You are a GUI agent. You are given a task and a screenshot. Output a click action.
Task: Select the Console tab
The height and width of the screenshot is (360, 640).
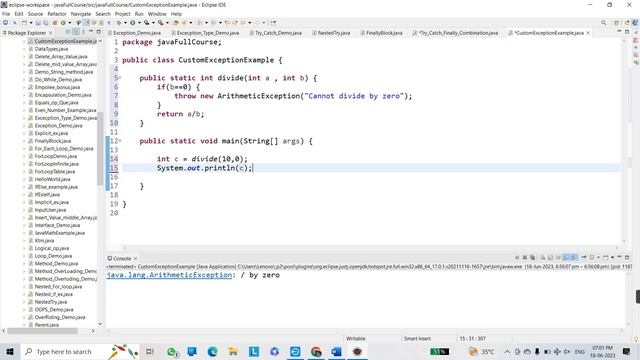pos(122,258)
